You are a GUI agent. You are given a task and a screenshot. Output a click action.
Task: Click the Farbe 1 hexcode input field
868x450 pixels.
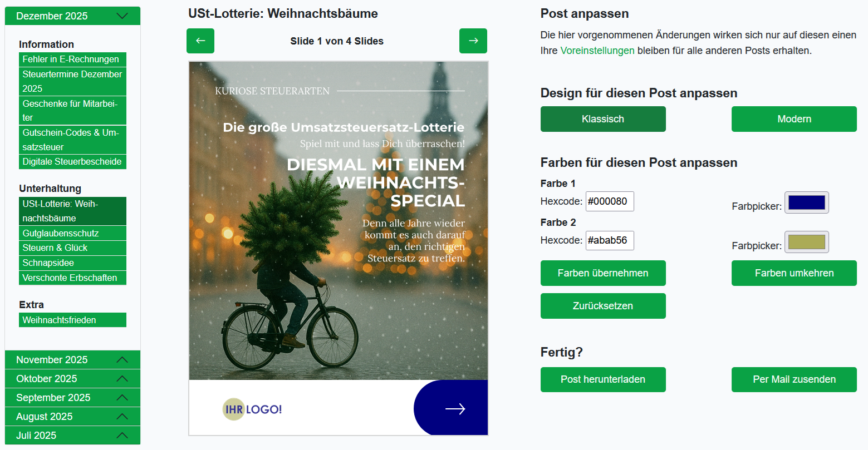tap(610, 201)
